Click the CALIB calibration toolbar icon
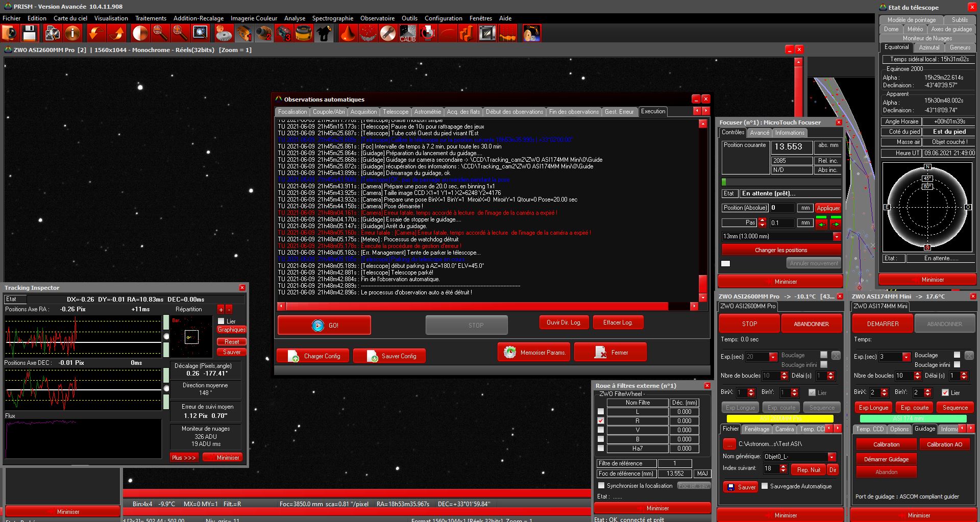Screen dimensions: 980x522 click(407, 34)
